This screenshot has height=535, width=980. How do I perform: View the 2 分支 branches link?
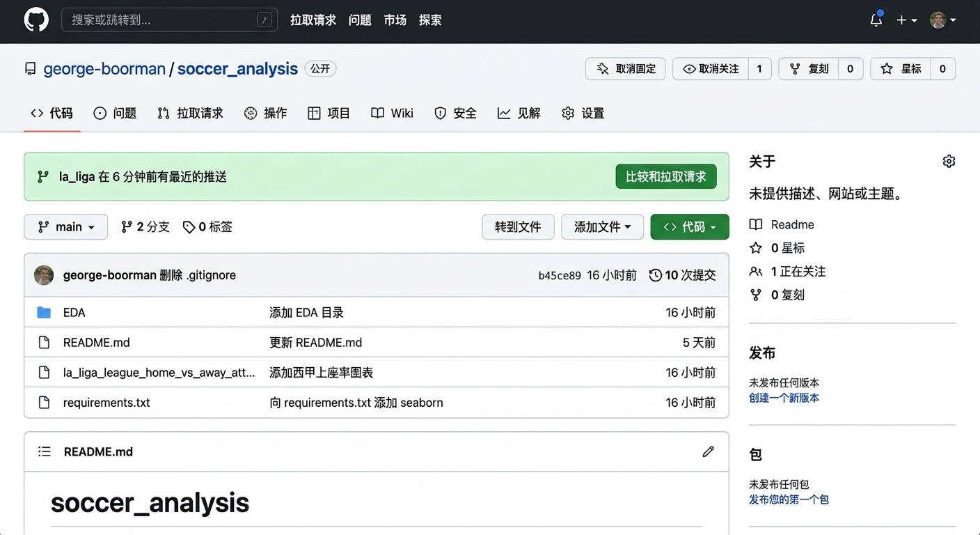click(x=145, y=226)
